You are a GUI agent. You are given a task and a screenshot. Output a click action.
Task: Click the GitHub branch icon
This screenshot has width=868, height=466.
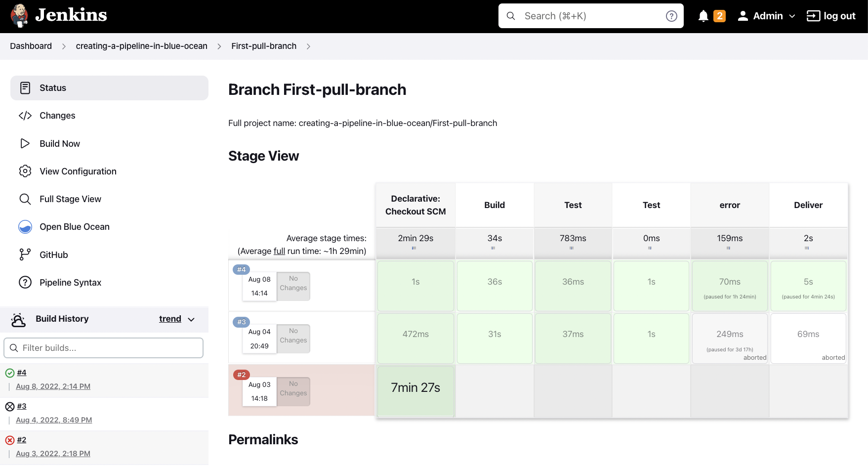coord(25,254)
